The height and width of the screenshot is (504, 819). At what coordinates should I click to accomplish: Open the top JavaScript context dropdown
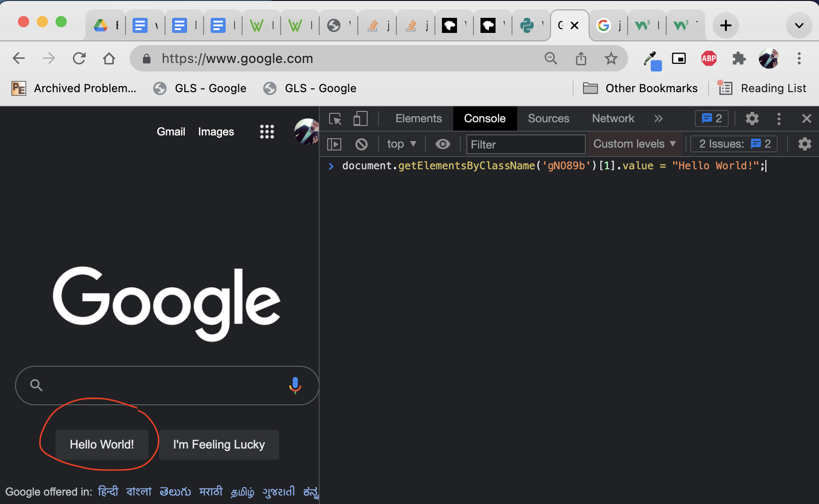(402, 144)
